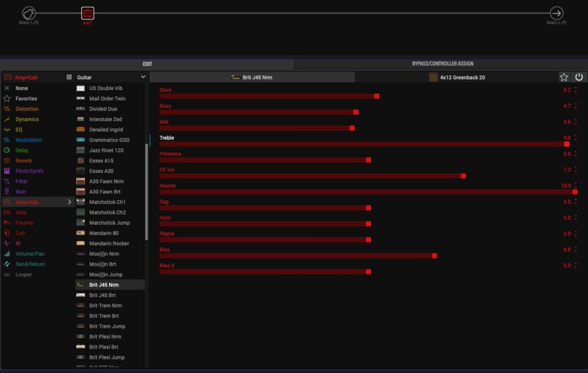
Task: Click the amp model list scrollbar
Action: (147, 190)
